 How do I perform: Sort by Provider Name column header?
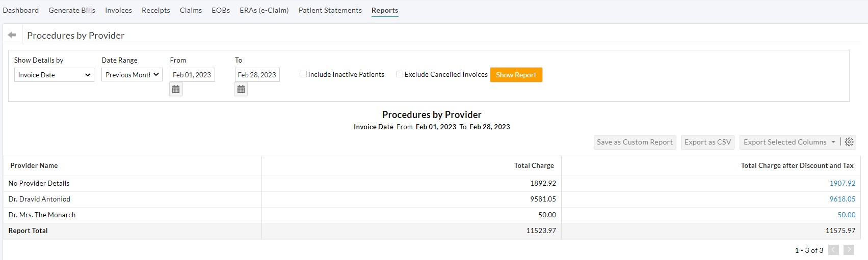[x=34, y=165]
